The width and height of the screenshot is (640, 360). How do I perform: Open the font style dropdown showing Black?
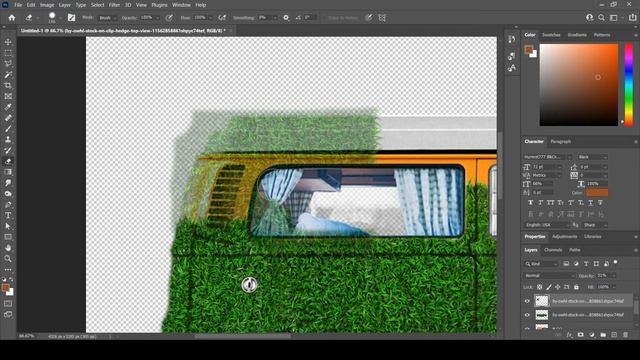(592, 157)
